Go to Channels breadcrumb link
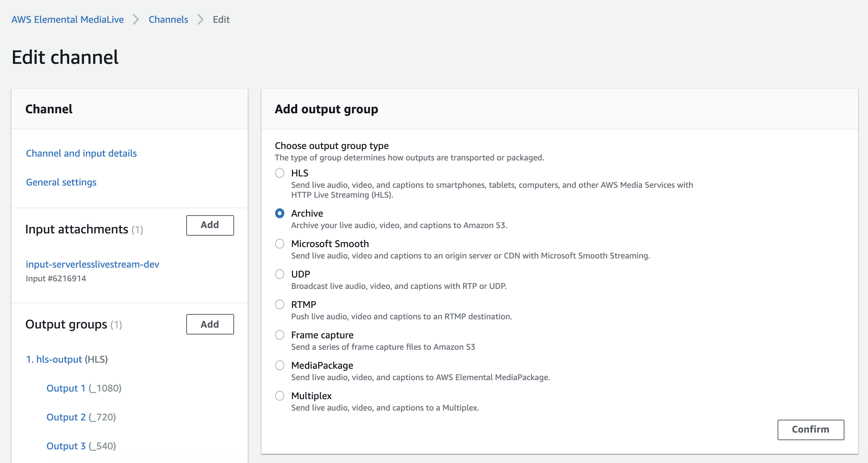 click(x=168, y=20)
